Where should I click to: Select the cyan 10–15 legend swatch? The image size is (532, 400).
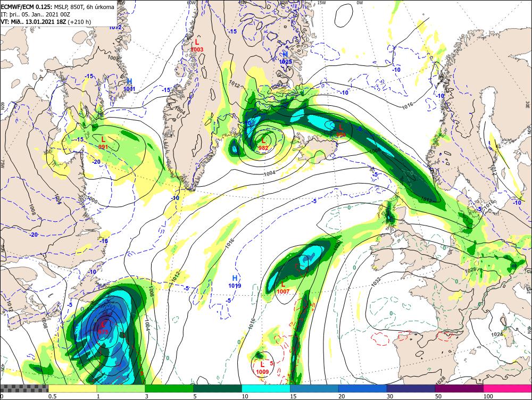265,388
